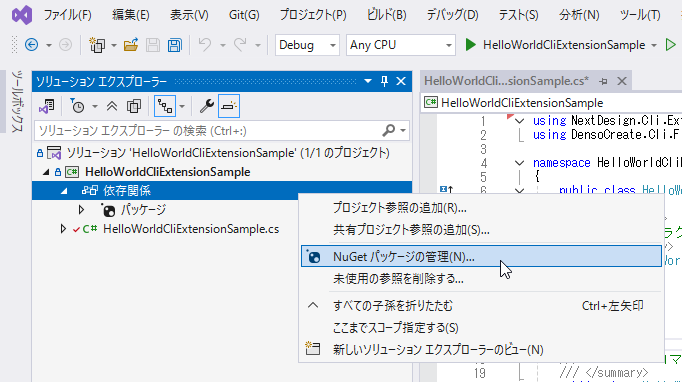682x382 pixels.
Task: Click the save all icon
Action: 175,45
